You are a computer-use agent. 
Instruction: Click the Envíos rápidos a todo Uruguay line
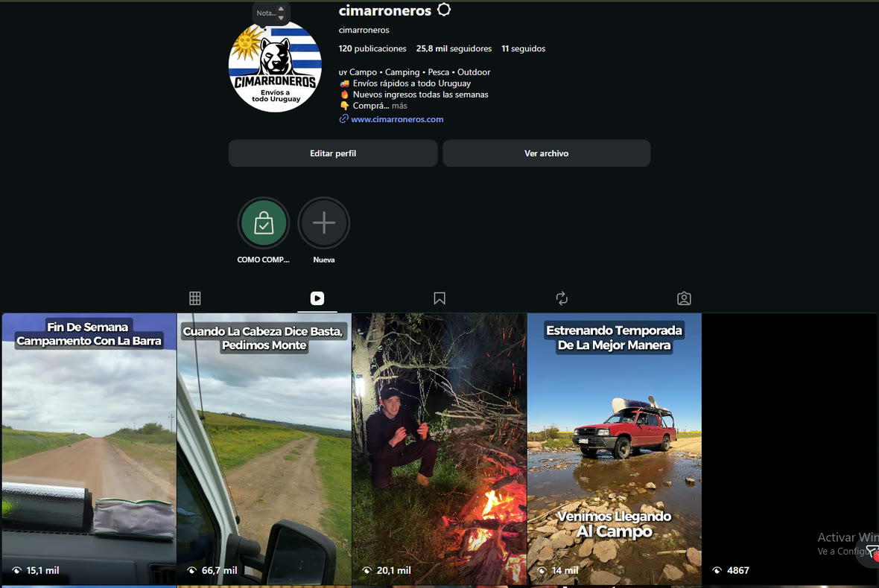pos(405,83)
